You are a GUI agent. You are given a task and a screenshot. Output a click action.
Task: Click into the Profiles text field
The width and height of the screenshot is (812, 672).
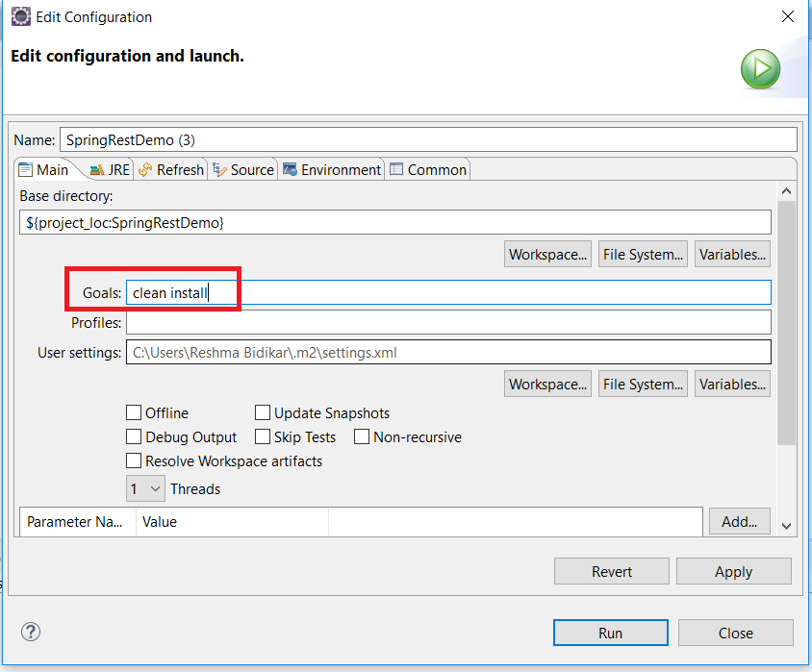coord(448,322)
